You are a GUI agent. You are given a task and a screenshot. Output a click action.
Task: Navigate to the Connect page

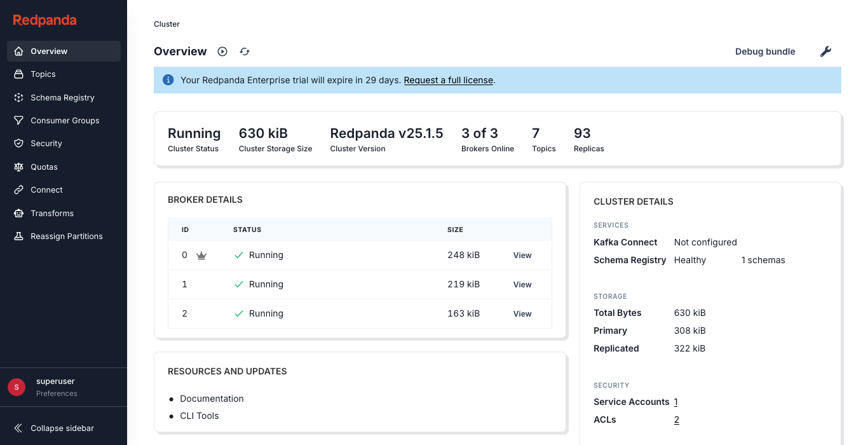[x=46, y=190]
